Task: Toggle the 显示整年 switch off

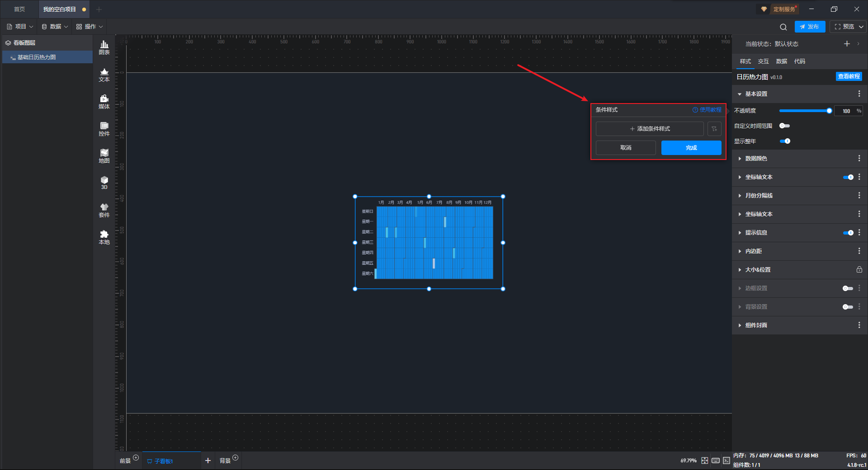Action: click(x=785, y=141)
